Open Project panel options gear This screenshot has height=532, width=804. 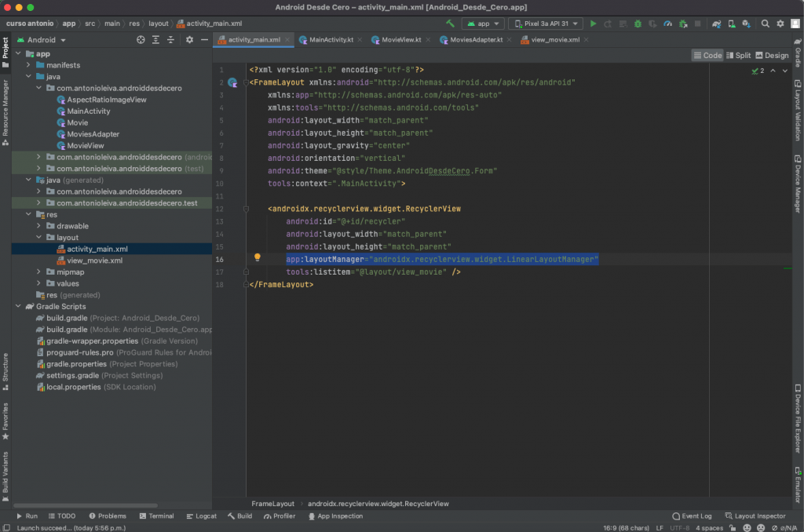click(x=190, y=40)
